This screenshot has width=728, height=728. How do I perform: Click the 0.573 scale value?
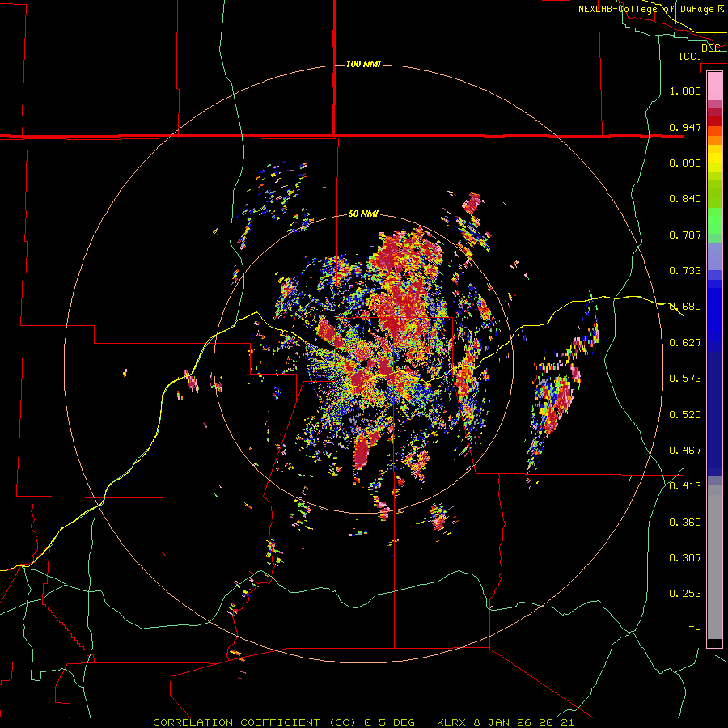(685, 379)
